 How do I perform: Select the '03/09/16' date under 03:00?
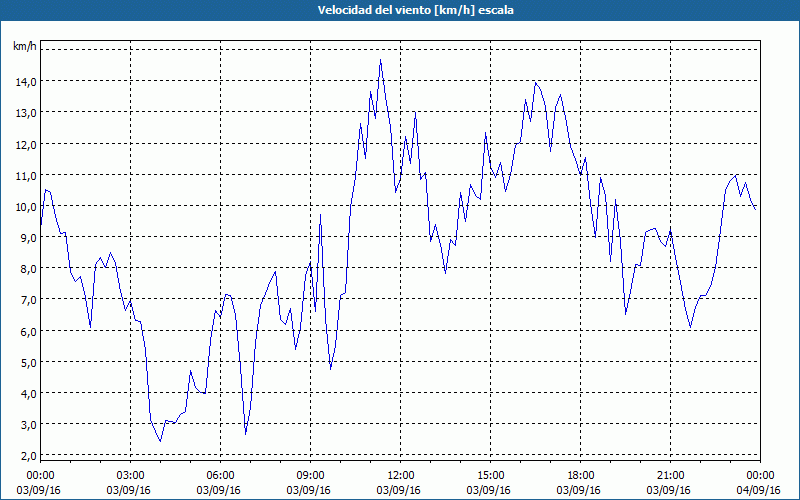coord(129,490)
